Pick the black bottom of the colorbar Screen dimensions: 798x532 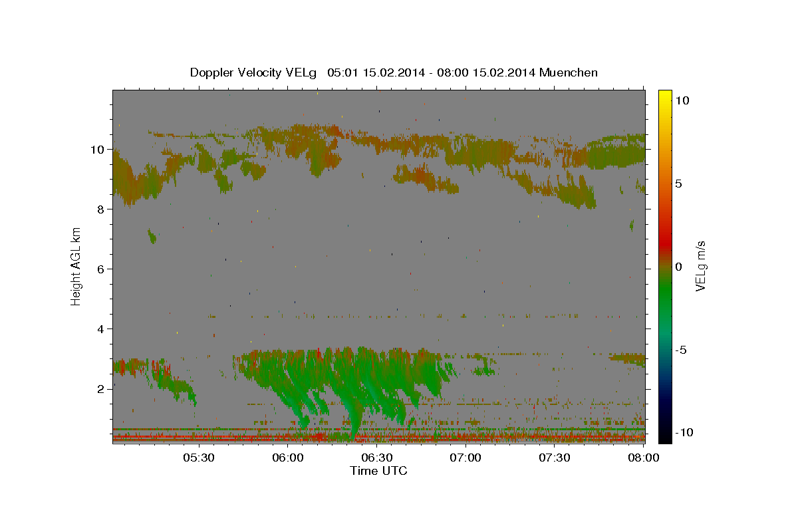click(664, 436)
